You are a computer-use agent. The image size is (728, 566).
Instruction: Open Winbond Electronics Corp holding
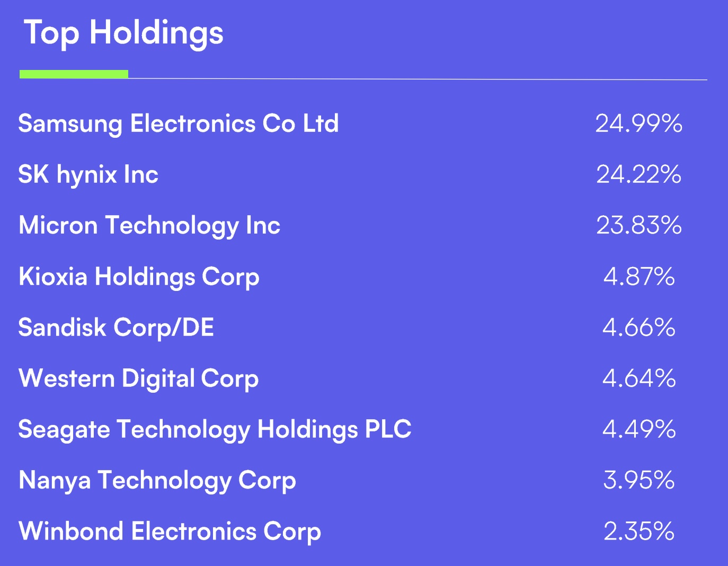point(170,531)
